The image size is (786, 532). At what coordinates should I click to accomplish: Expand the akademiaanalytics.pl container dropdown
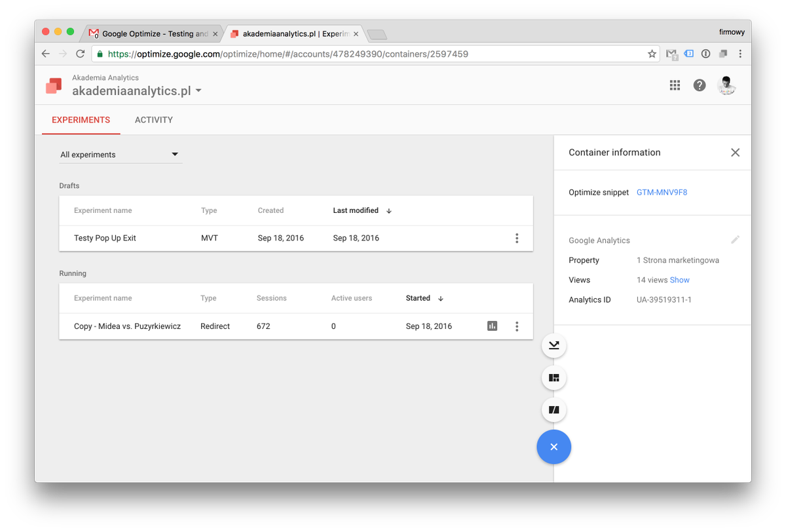198,91
